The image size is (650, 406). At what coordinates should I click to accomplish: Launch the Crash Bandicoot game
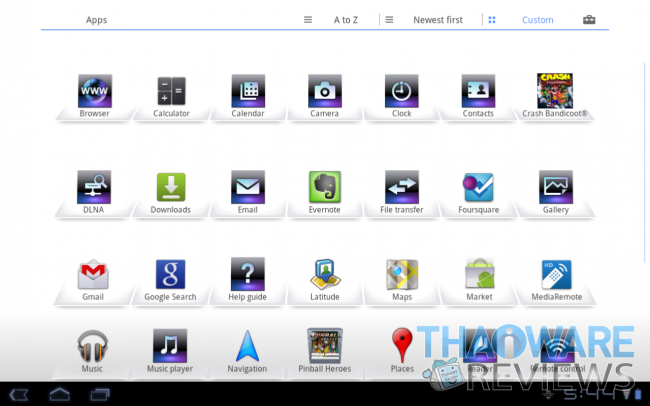click(x=555, y=91)
